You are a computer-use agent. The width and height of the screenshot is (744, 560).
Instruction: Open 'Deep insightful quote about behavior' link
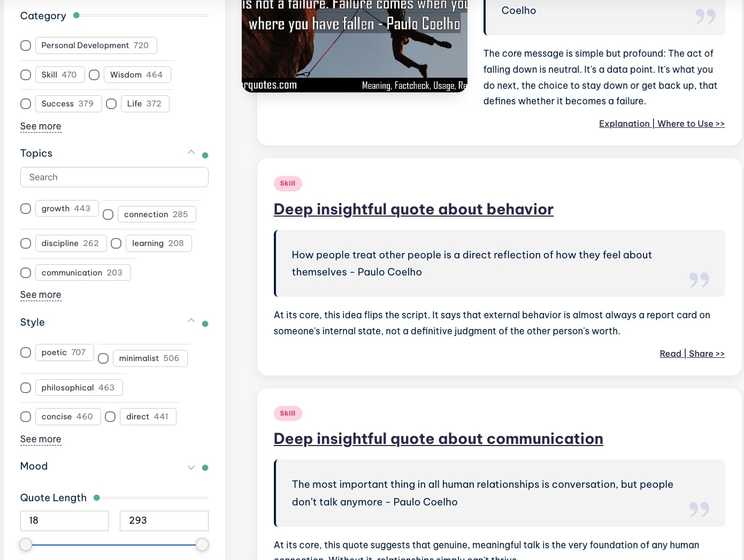tap(413, 209)
